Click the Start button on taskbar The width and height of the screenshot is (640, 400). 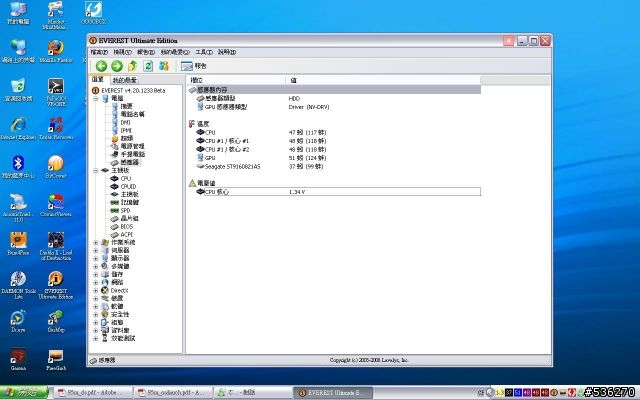tap(24, 393)
